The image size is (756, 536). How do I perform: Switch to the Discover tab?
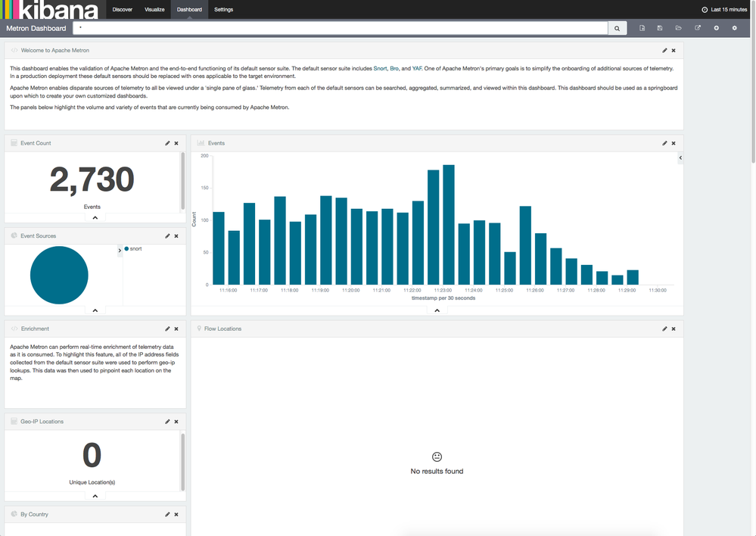123,10
